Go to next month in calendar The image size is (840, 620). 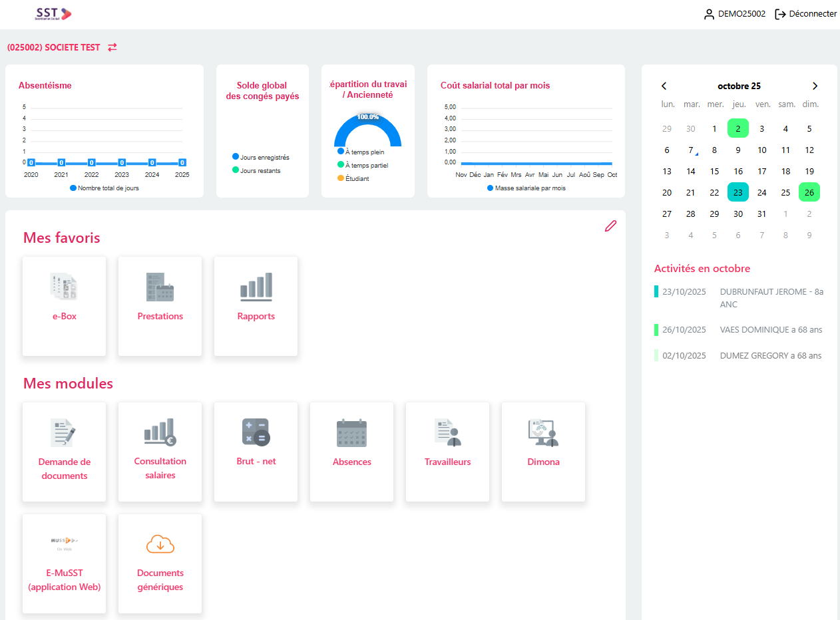click(815, 86)
